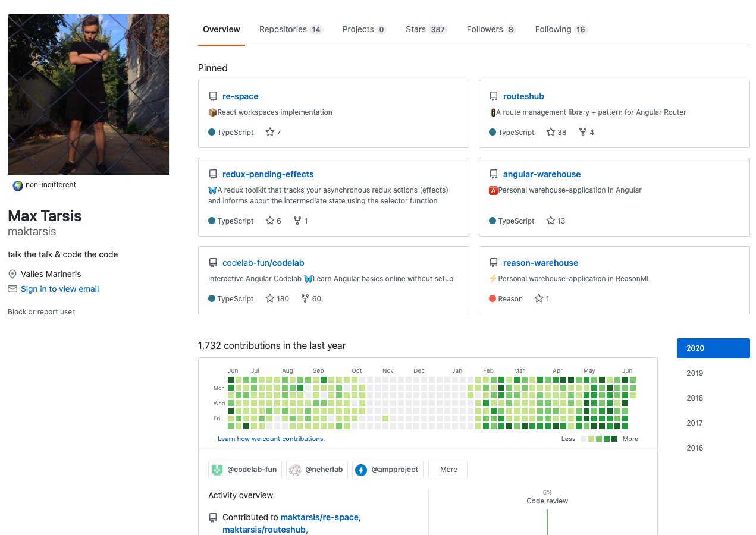Select the 2019 contributions year
The height and width of the screenshot is (535, 756).
(x=713, y=373)
